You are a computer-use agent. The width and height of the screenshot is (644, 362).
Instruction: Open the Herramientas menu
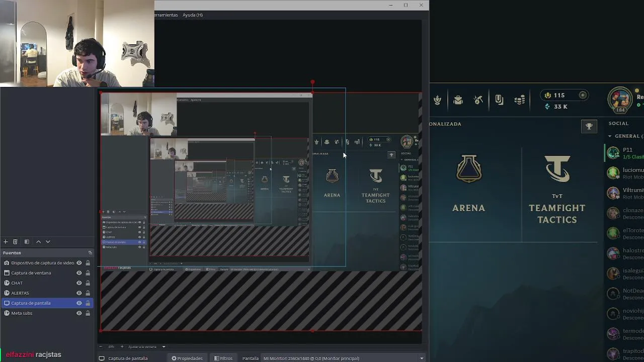167,15
